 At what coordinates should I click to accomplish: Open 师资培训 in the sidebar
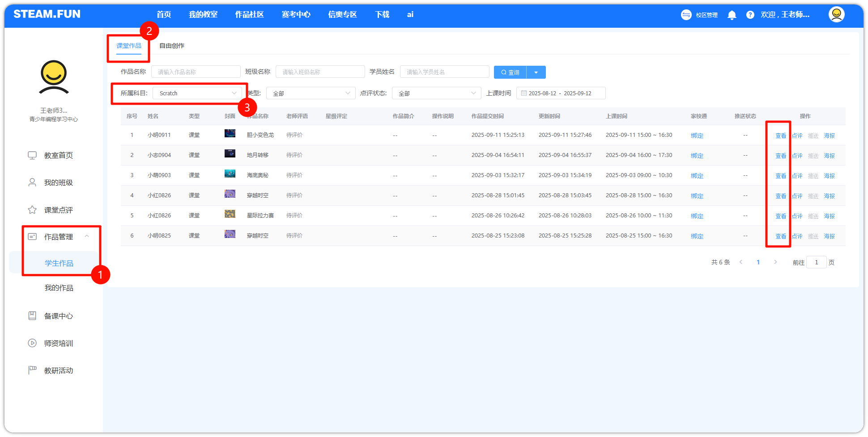58,344
